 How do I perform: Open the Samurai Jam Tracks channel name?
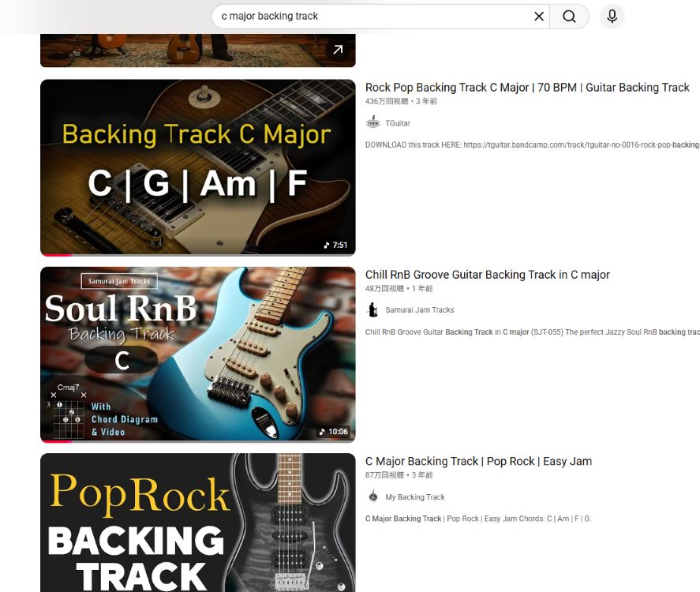420,310
